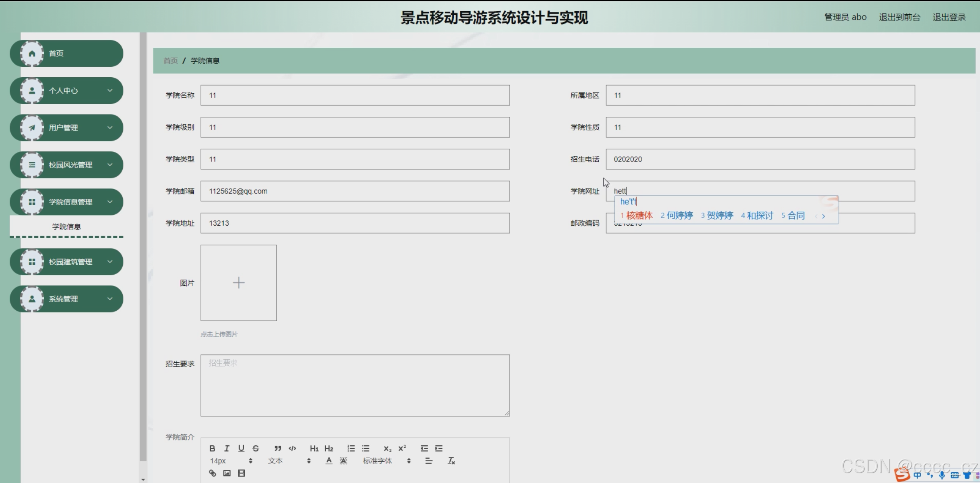This screenshot has width=980, height=483.
Task: Click 退出登录 link
Action: tap(949, 17)
